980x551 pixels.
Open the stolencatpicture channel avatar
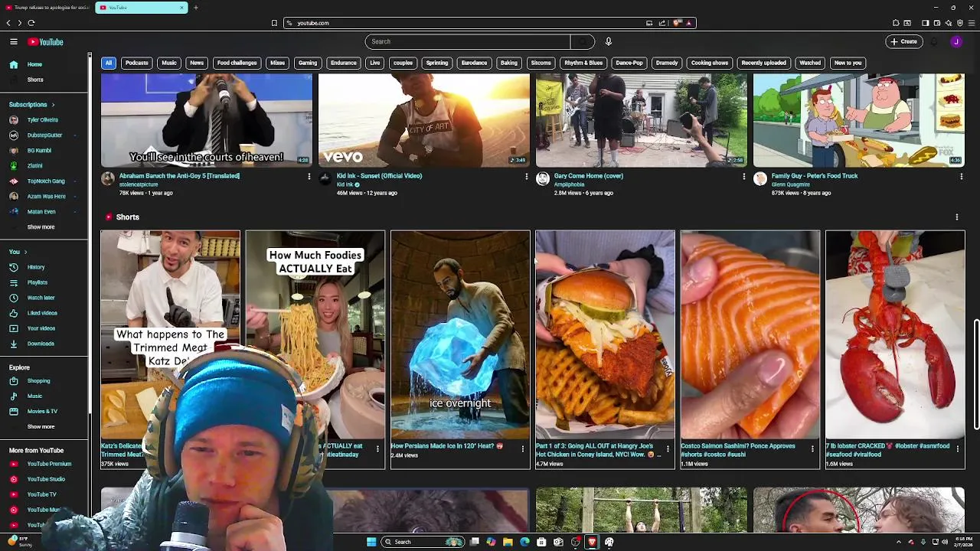click(108, 179)
